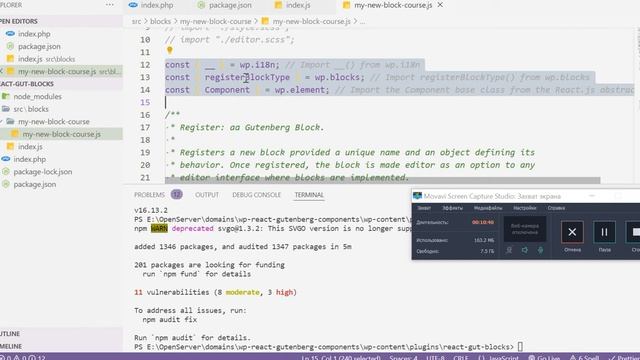Viewport: 640px width, 360px height.
Task: Open the Медиафайлы menu in Movavi
Action: (x=488, y=208)
